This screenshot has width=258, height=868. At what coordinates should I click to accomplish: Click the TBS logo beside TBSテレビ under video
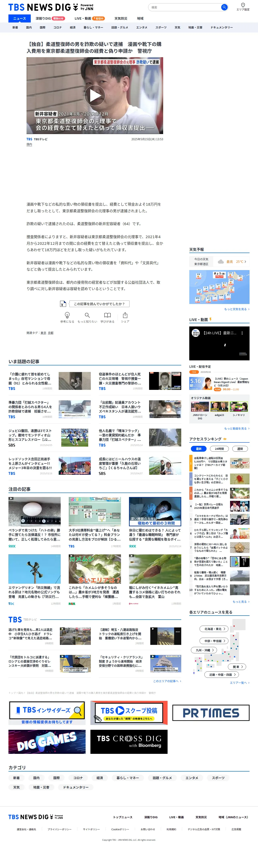click(x=29, y=139)
